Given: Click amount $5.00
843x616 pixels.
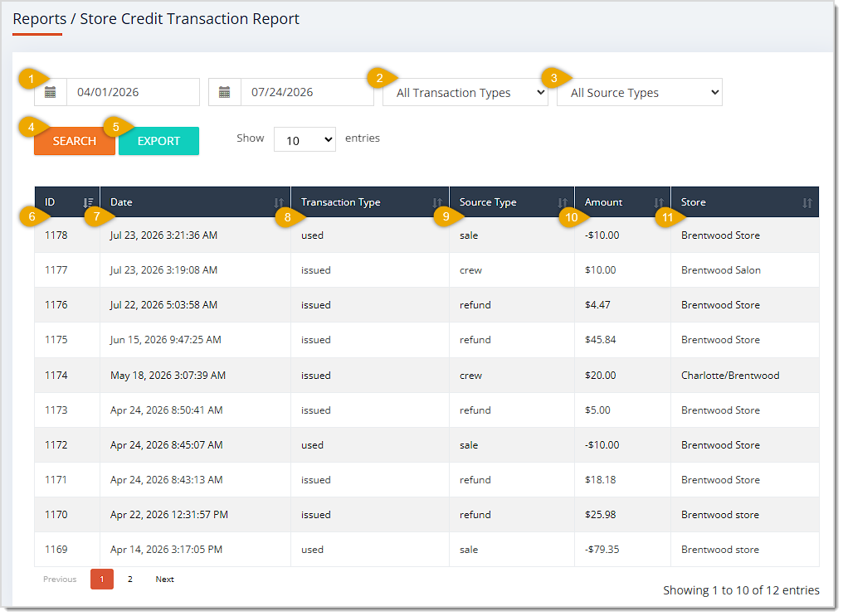Looking at the screenshot, I should [x=597, y=410].
